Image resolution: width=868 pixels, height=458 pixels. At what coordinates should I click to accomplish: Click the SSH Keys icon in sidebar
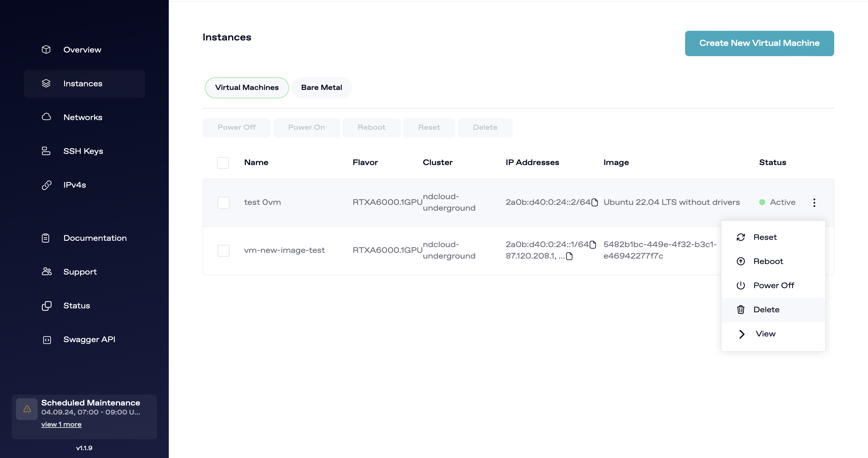pyautogui.click(x=46, y=151)
